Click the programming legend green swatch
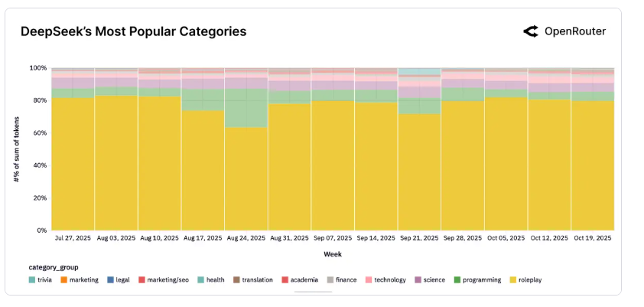Image resolution: width=644 pixels, height=307 pixels. 457,280
